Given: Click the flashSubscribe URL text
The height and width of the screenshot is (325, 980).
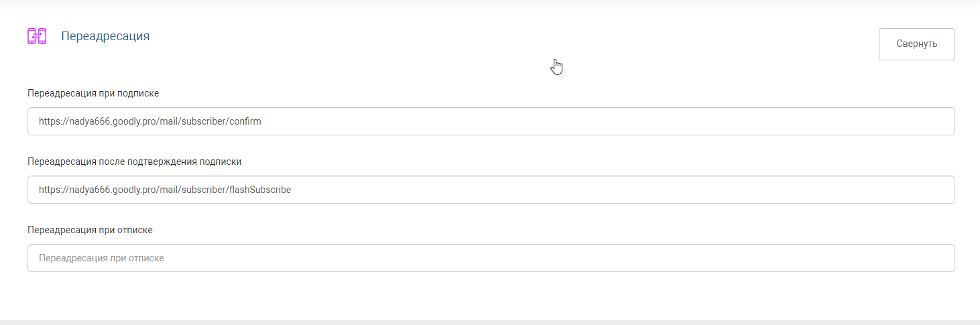Looking at the screenshot, I should [165, 190].
